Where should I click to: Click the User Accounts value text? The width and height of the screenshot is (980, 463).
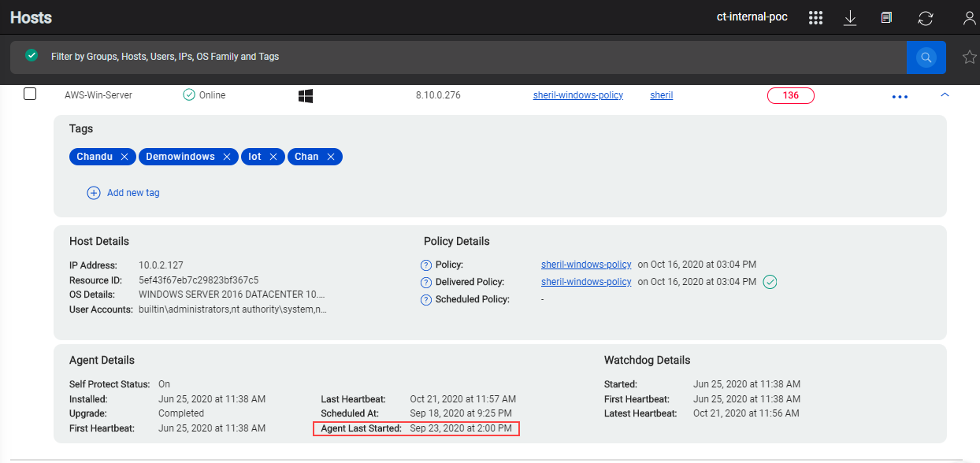point(232,309)
